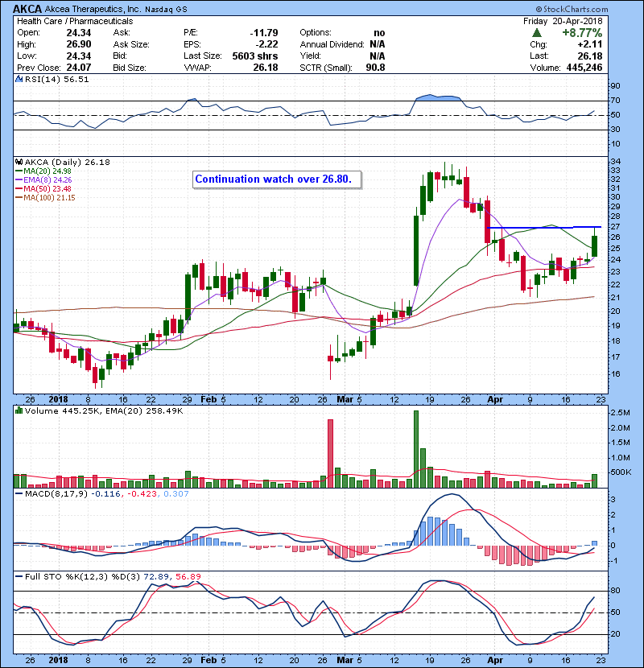Click the EPS -2.22 value

(266, 44)
